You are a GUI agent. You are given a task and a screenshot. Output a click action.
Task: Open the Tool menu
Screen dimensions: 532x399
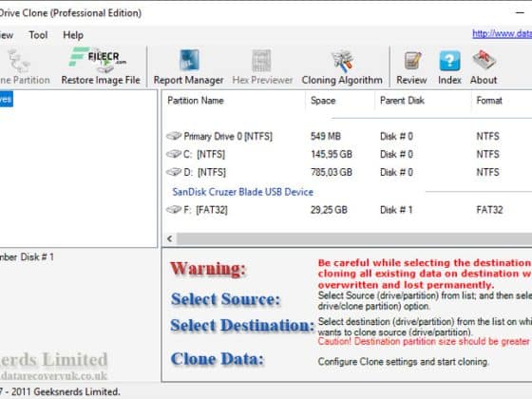(38, 35)
